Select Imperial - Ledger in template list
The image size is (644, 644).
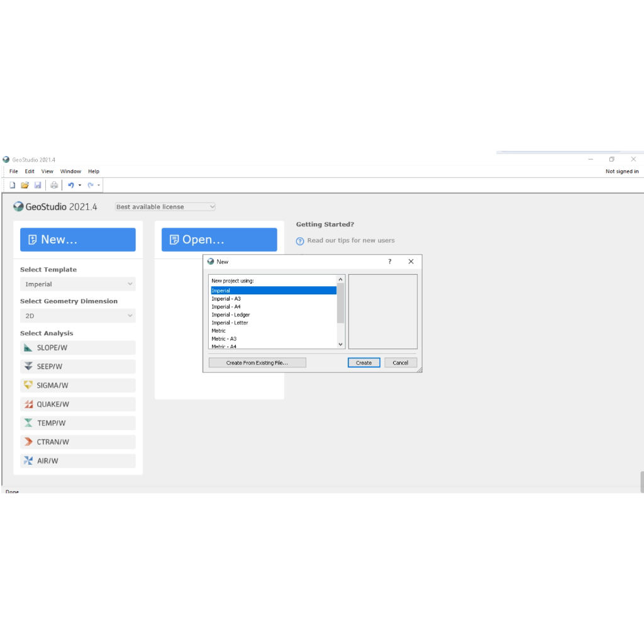(231, 314)
